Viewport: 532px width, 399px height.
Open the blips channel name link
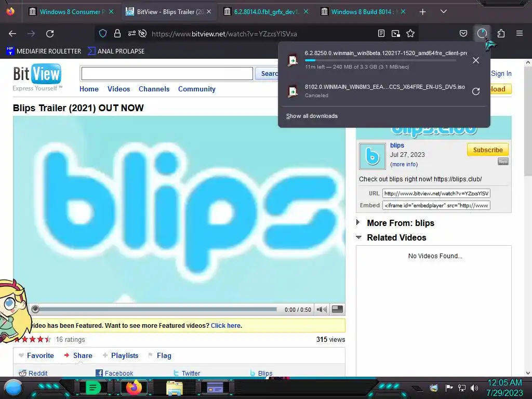tap(397, 145)
